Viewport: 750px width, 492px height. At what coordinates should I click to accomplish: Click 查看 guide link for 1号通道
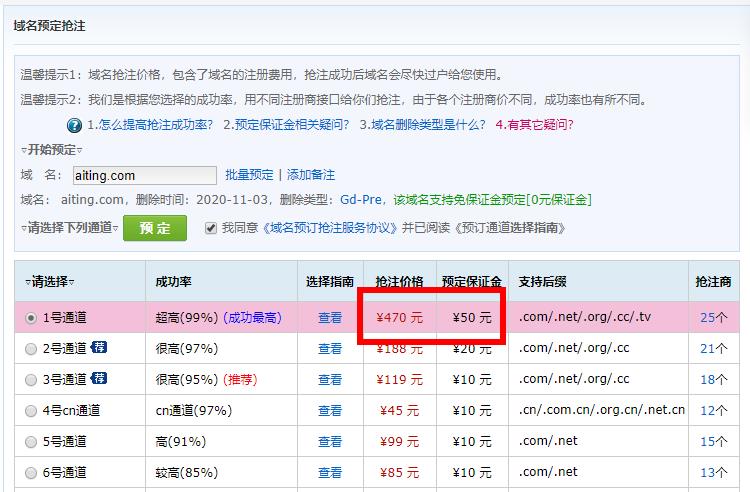pyautogui.click(x=329, y=318)
